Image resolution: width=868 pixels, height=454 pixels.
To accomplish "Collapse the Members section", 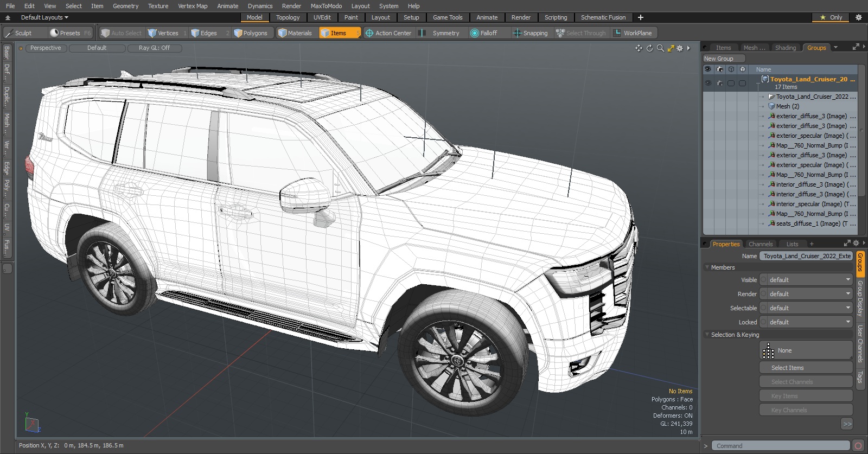I will click(707, 267).
